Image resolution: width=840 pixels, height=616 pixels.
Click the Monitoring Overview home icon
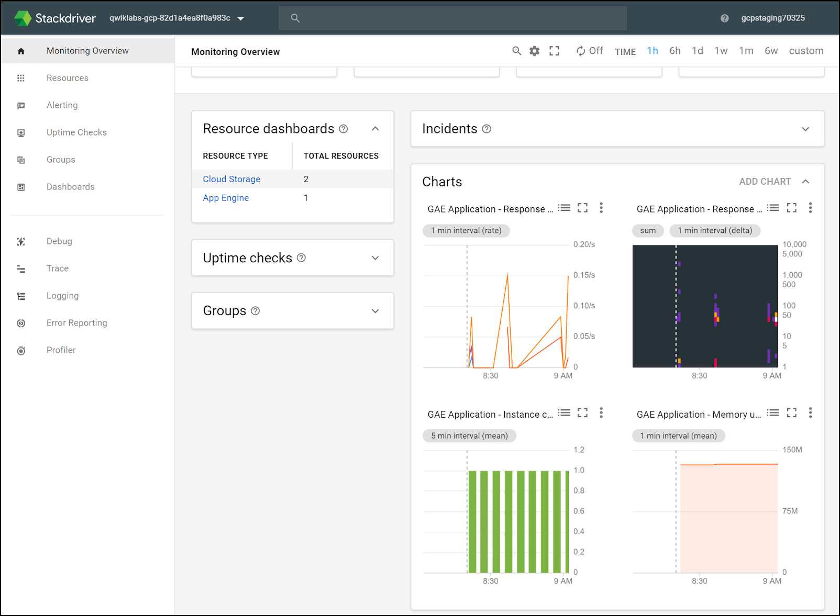coord(21,51)
